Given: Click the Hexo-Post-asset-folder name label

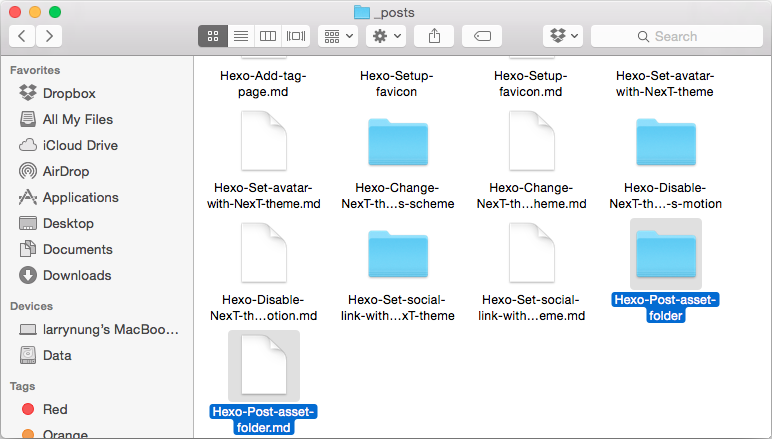Looking at the screenshot, I should click(666, 308).
